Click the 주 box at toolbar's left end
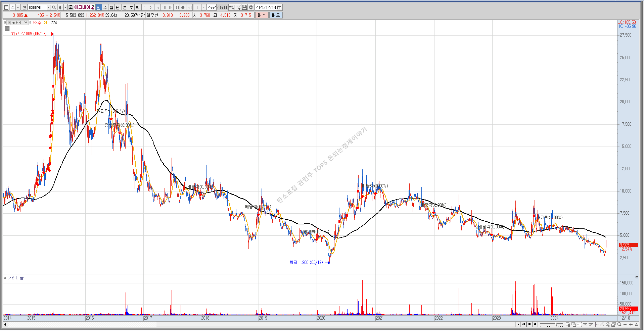 click(13, 7)
